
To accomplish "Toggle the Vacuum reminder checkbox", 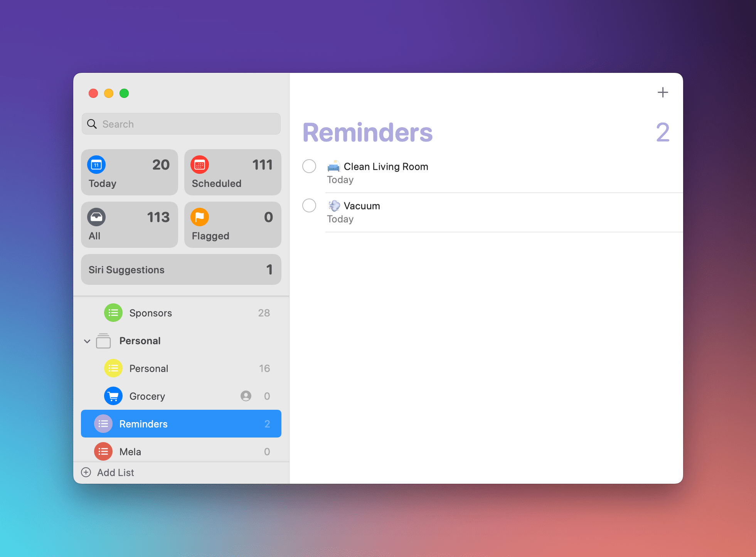I will tap(310, 205).
